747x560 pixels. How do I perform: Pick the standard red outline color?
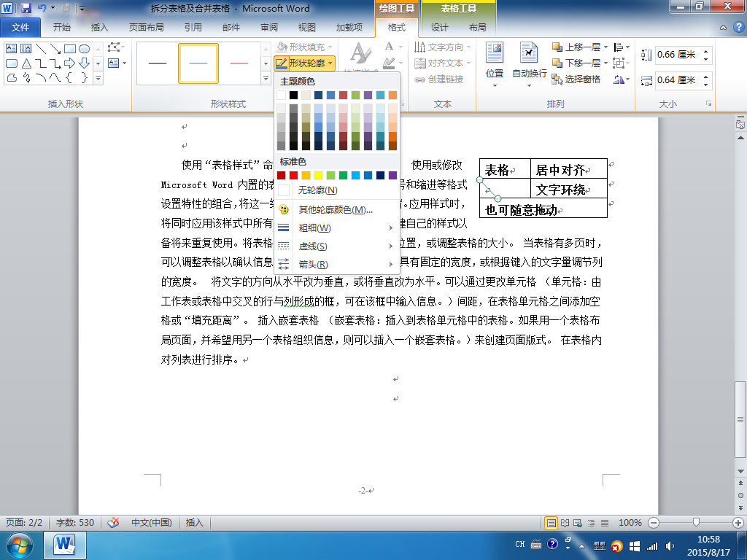coord(293,175)
